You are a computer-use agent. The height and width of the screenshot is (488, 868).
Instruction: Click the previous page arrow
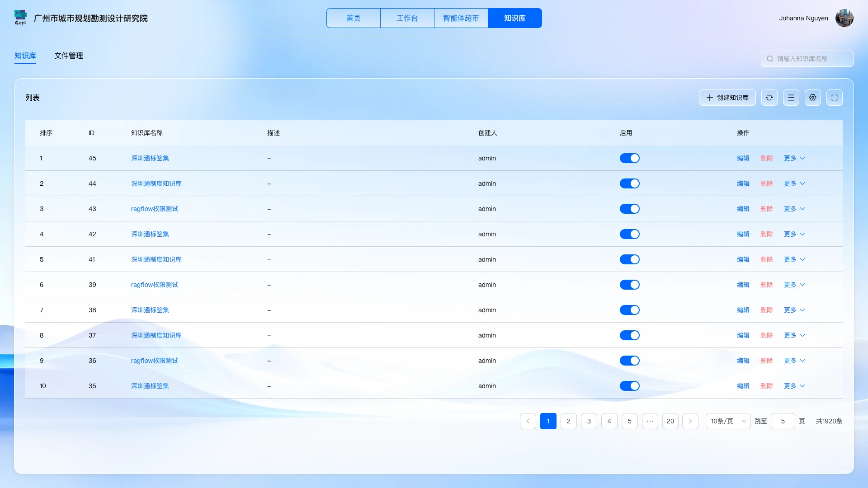click(528, 421)
